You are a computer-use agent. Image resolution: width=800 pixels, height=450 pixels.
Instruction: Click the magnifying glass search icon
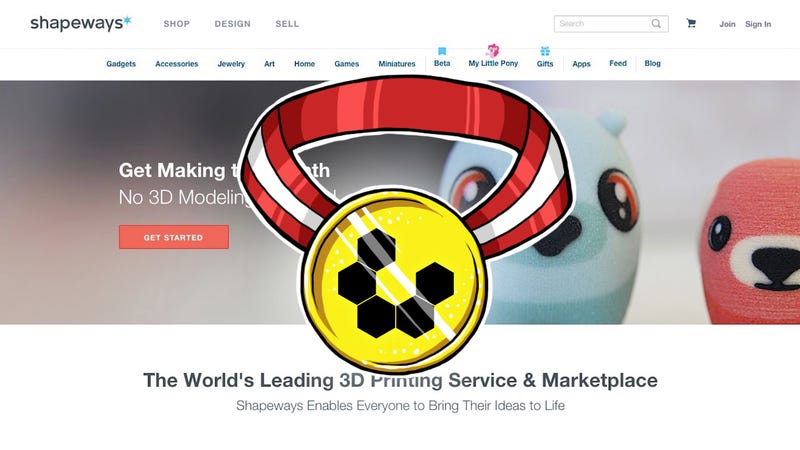(x=656, y=23)
